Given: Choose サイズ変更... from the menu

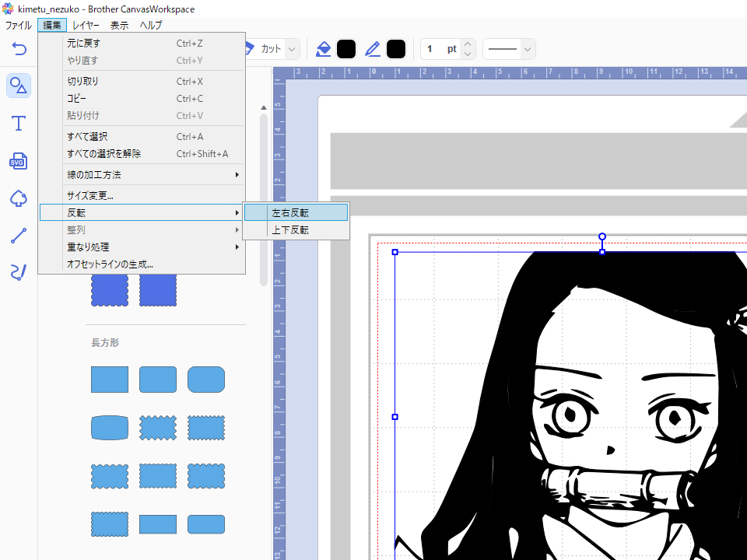Looking at the screenshot, I should 142,196.
